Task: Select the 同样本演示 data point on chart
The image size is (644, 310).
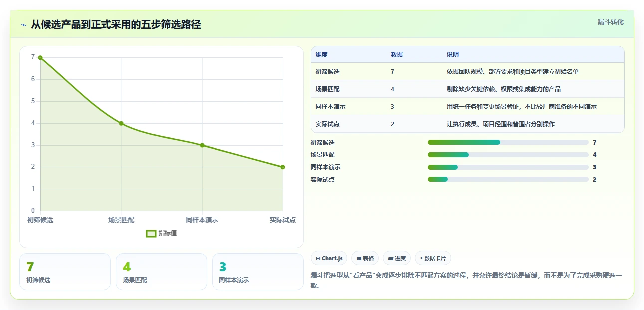Action: (202, 145)
